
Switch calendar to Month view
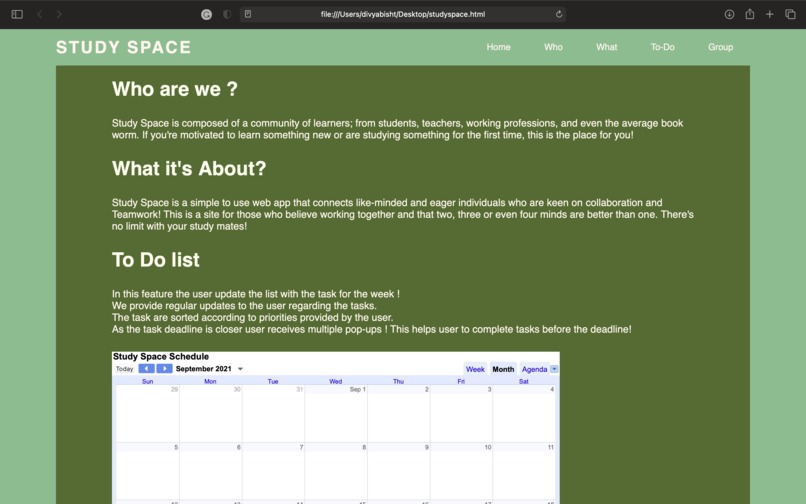(503, 369)
